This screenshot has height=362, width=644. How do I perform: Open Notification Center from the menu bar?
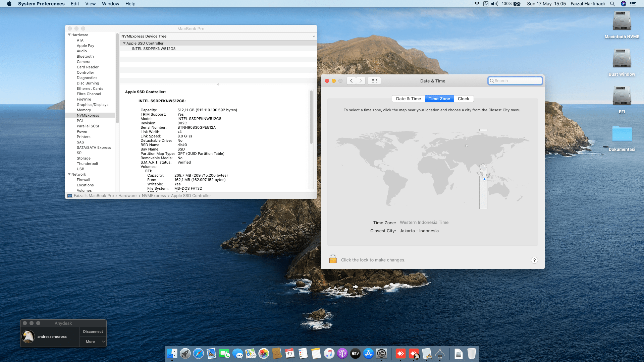(633, 4)
